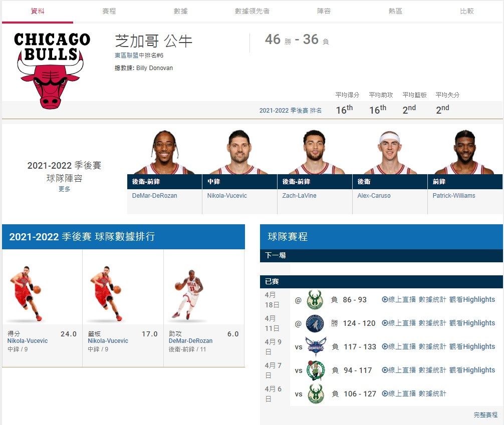Open 數據統計 for the 124 - 120 game

point(432,323)
